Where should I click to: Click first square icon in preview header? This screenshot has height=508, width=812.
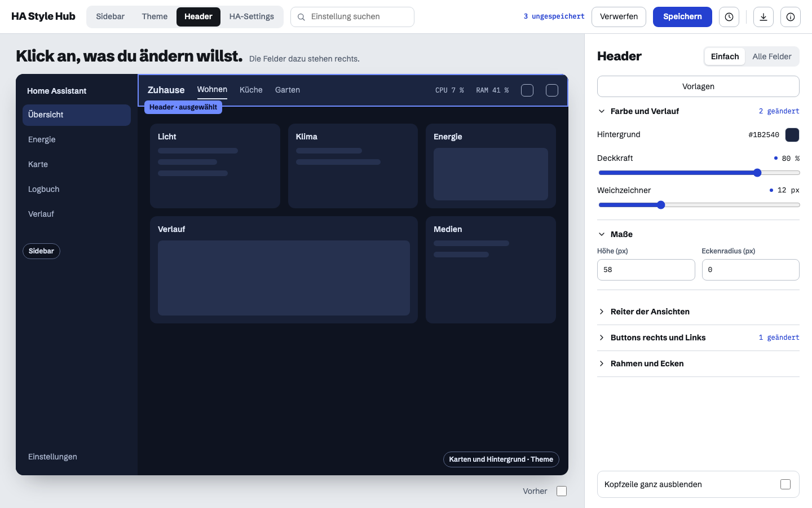coord(527,90)
